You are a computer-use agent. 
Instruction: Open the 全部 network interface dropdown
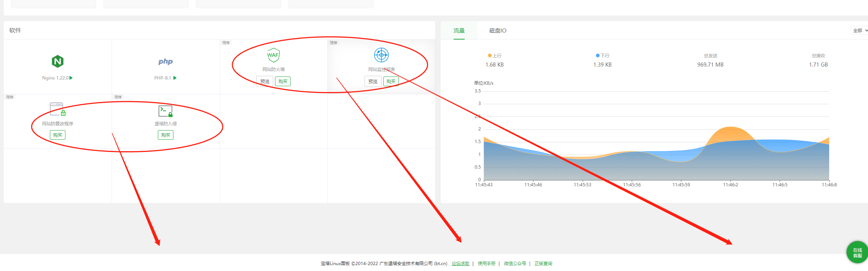[859, 31]
